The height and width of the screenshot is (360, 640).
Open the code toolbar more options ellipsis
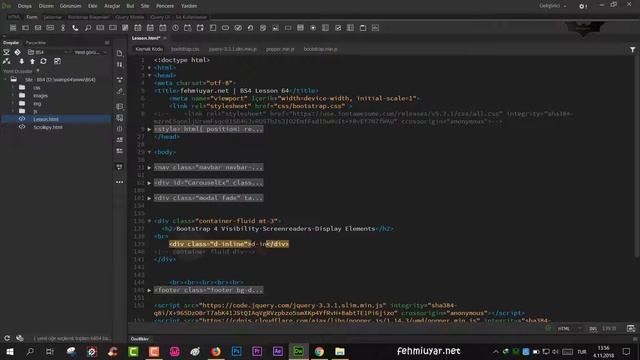pyautogui.click(x=120, y=182)
